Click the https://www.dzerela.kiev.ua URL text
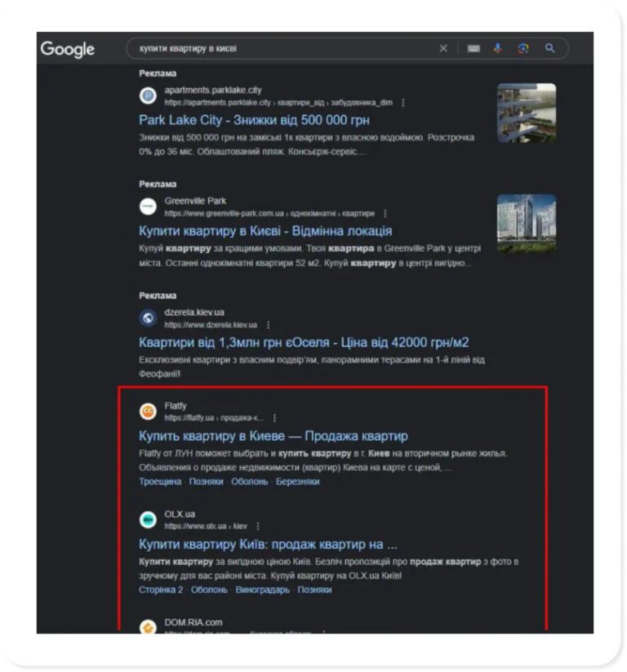Viewport: 627px width, 672px height. 211,325
